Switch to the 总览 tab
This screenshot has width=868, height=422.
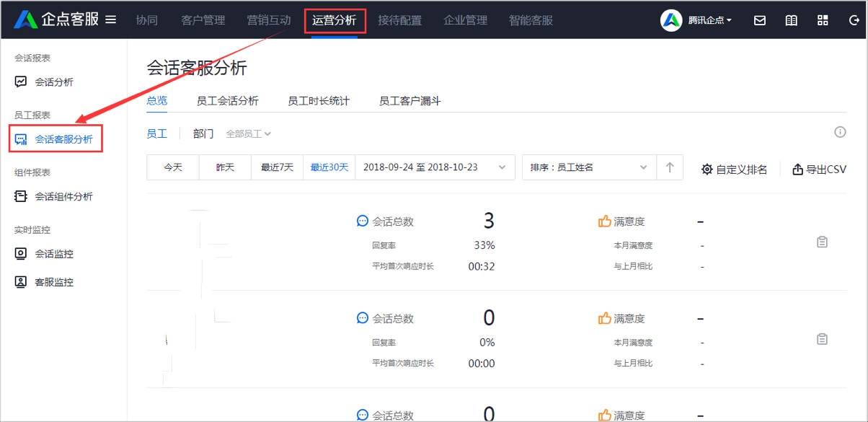click(157, 101)
